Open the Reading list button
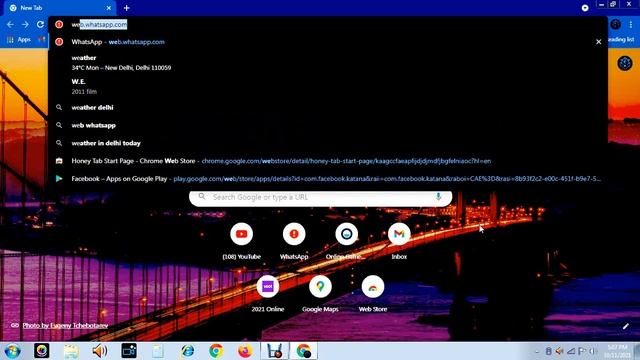This screenshot has height=360, width=640. (x=621, y=40)
